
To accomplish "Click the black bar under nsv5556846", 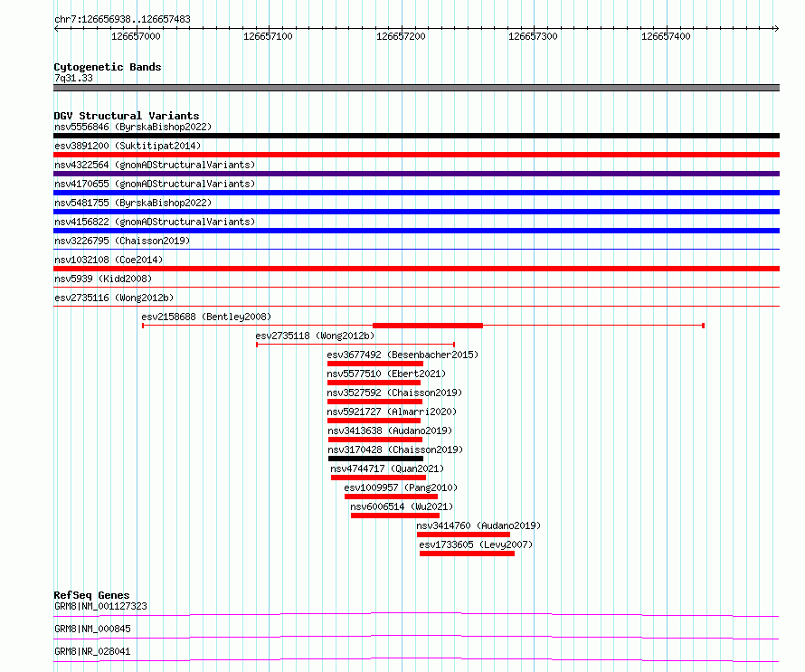I will pos(416,136).
